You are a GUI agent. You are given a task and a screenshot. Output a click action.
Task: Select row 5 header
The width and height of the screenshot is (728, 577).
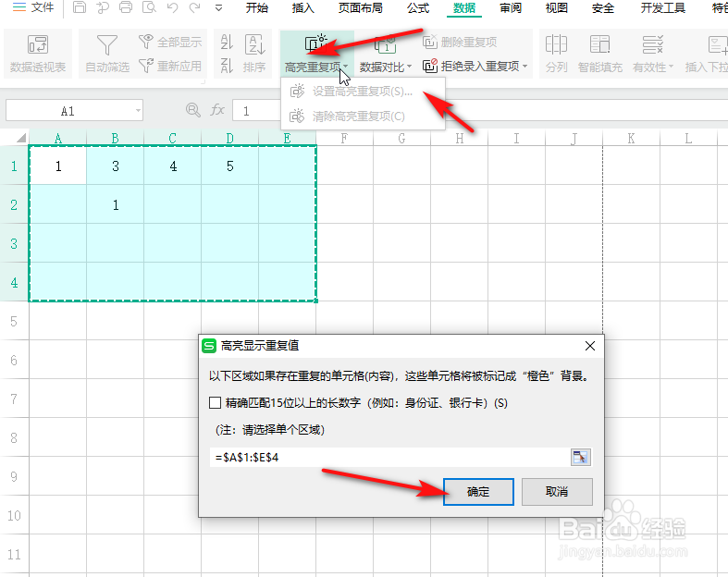coord(14,321)
